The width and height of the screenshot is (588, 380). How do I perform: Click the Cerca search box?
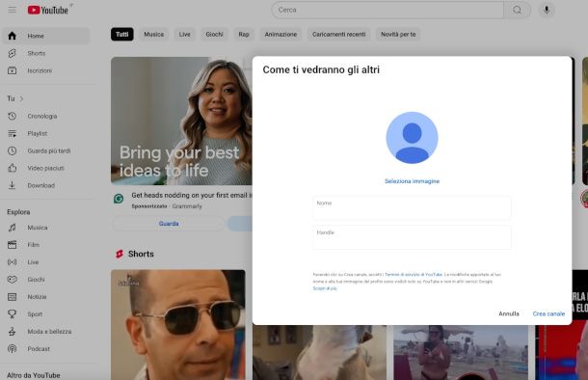click(x=388, y=10)
